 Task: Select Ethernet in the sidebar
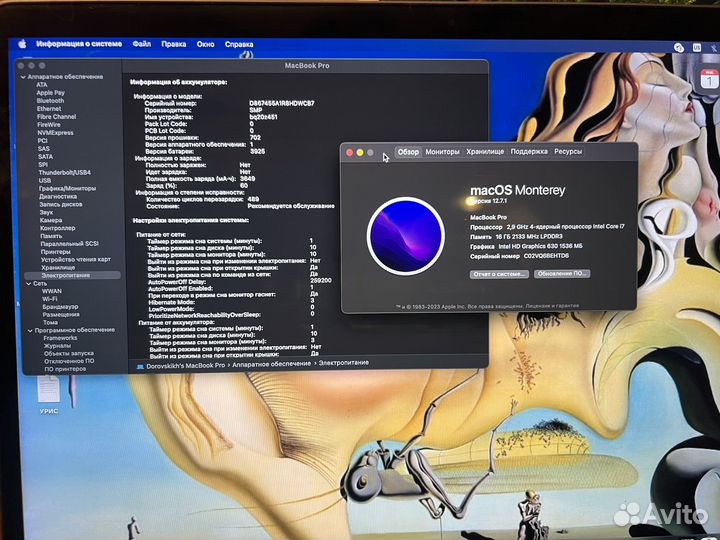(x=49, y=109)
